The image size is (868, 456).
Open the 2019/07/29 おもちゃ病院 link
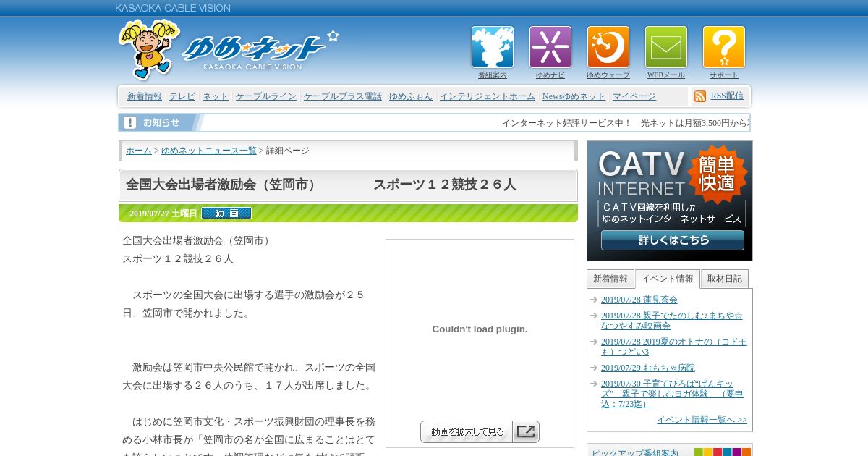[x=648, y=368]
